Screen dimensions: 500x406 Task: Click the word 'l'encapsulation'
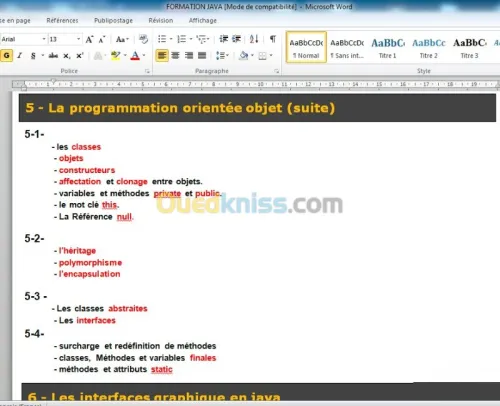pyautogui.click(x=89, y=274)
